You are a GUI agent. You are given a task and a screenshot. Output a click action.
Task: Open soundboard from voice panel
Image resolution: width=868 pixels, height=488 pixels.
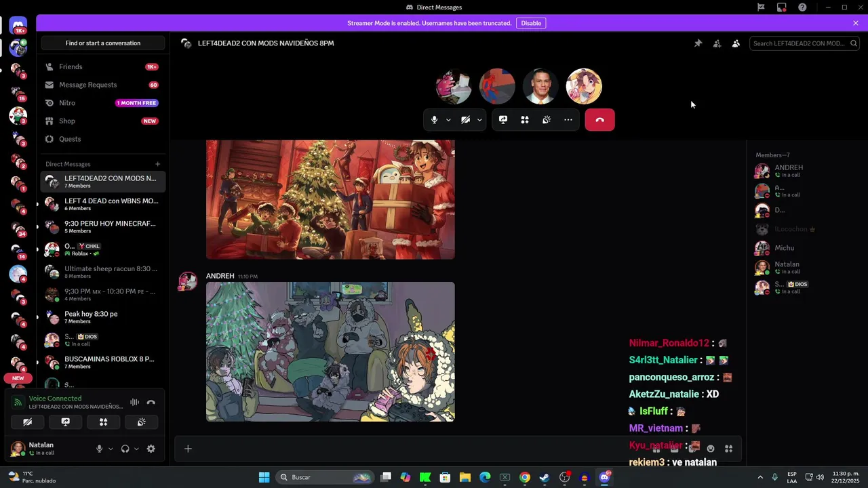coord(141,422)
